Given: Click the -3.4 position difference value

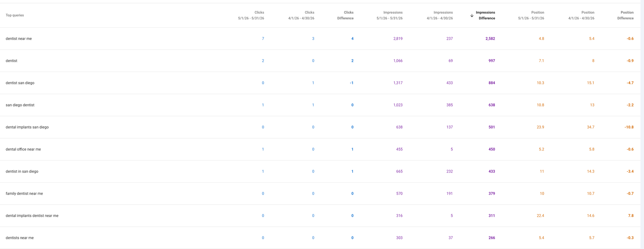Looking at the screenshot, I should (x=630, y=171).
